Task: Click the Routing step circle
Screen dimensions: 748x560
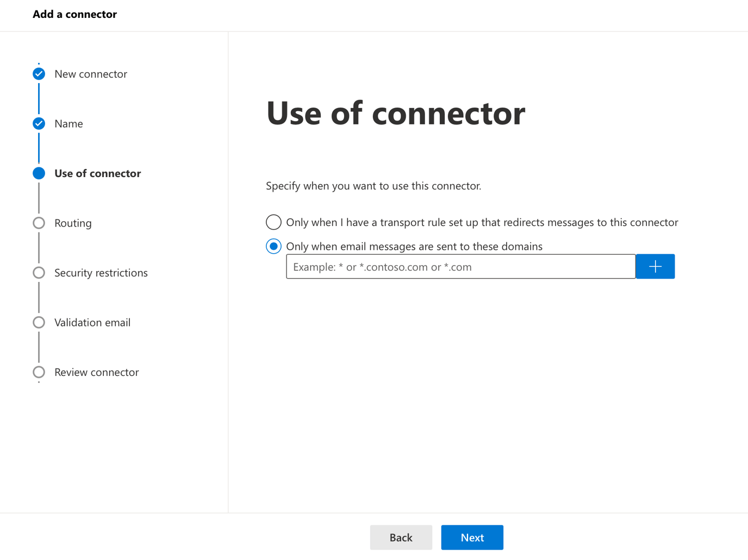Action: pos(39,223)
